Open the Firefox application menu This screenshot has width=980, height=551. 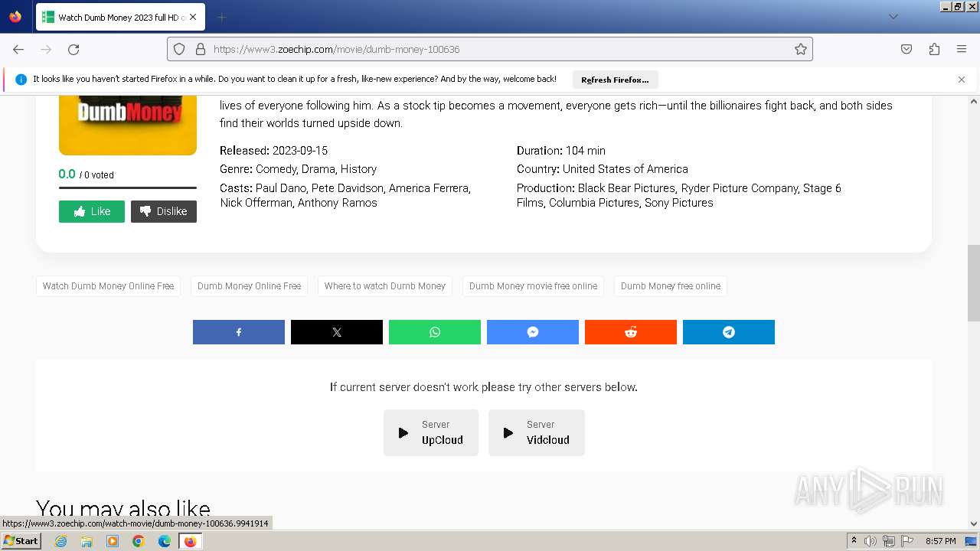pyautogui.click(x=962, y=49)
